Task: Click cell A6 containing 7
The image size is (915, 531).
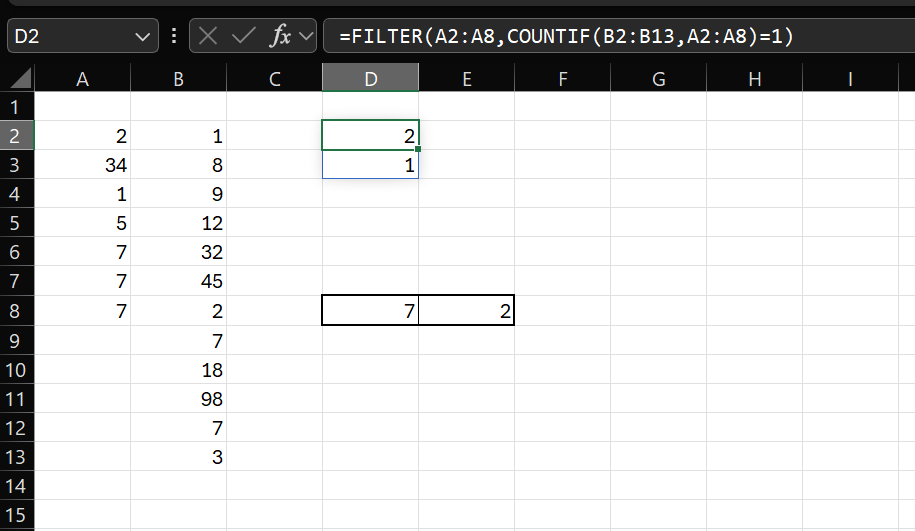Action: click(x=82, y=252)
